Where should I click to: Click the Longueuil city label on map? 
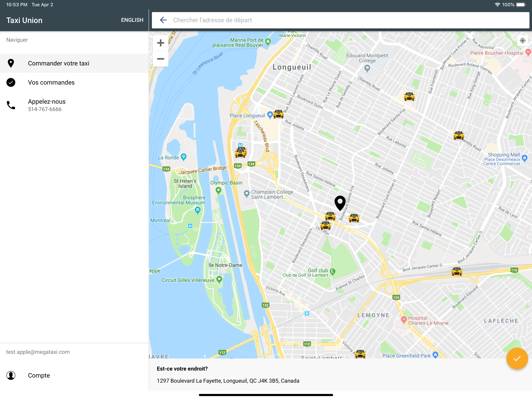pos(292,67)
